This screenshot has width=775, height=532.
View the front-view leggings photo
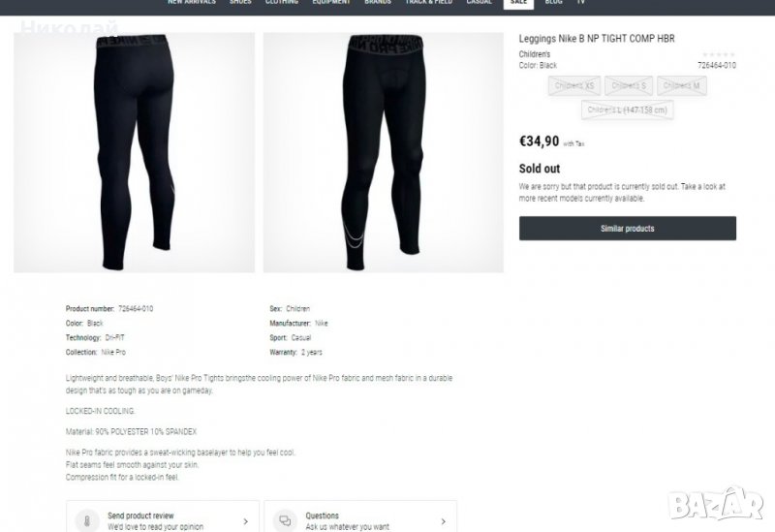(383, 152)
